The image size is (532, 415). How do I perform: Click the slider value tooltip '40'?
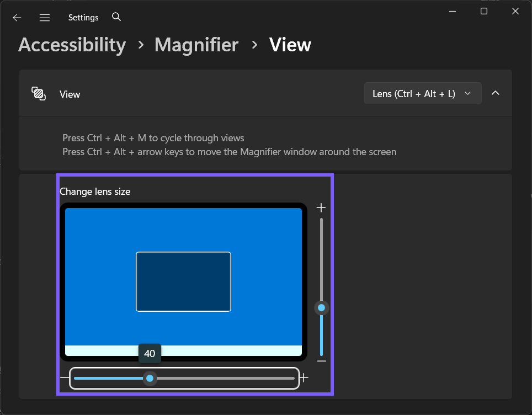(x=150, y=353)
